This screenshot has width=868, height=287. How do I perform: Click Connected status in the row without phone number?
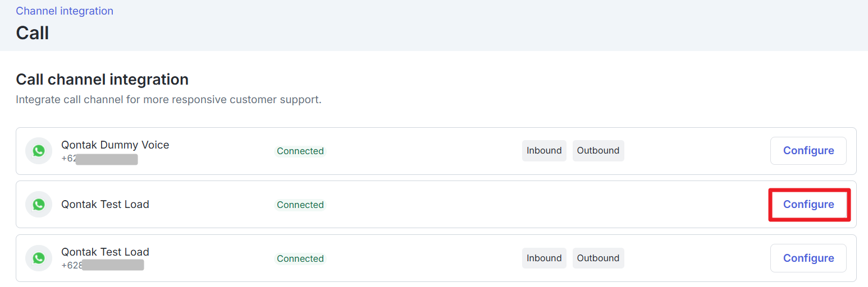pos(300,205)
